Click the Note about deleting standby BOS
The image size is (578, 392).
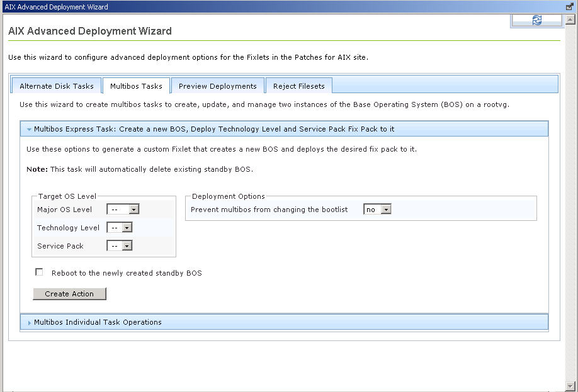(x=140, y=169)
